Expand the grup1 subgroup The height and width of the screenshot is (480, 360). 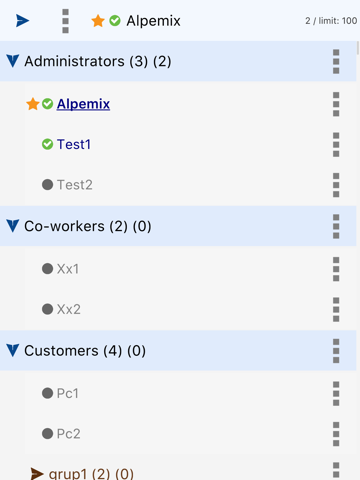(37, 474)
